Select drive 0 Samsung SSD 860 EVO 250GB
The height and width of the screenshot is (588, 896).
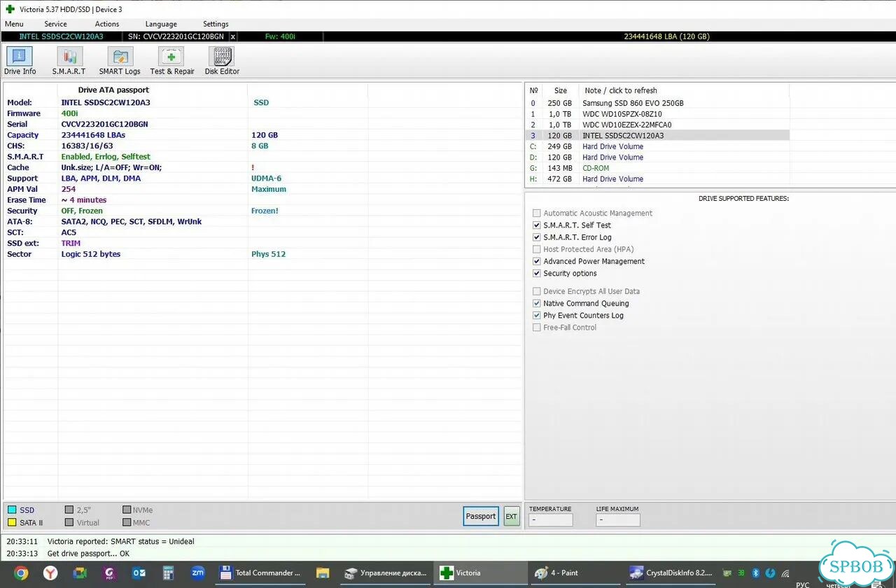tap(657, 103)
